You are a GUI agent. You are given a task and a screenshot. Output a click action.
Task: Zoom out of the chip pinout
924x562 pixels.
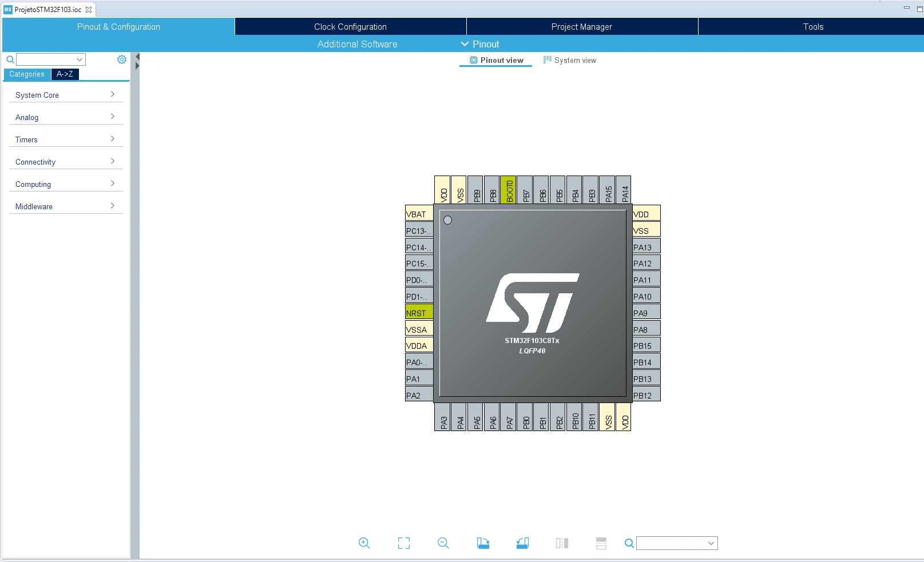tap(443, 543)
